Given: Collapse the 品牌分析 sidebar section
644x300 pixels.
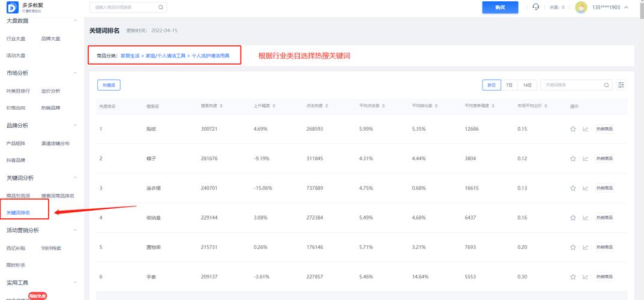Looking at the screenshot, I should point(75,125).
